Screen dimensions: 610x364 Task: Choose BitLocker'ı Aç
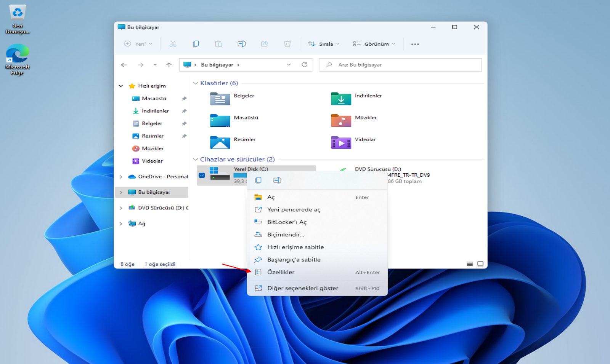(x=317, y=222)
